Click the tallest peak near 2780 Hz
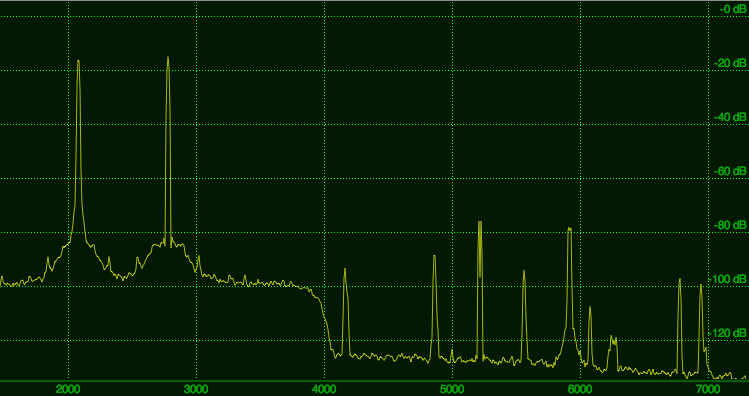 click(168, 58)
